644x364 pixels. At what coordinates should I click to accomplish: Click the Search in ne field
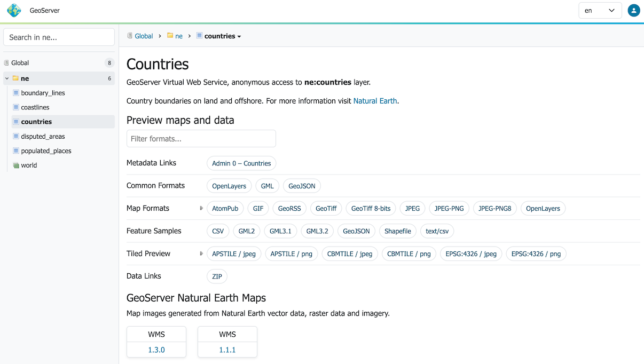[x=59, y=37]
